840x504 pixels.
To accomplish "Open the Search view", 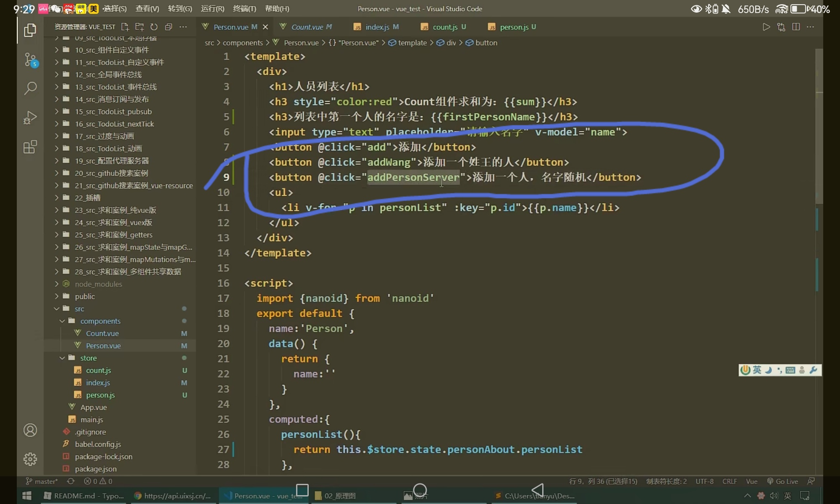I will tap(30, 88).
